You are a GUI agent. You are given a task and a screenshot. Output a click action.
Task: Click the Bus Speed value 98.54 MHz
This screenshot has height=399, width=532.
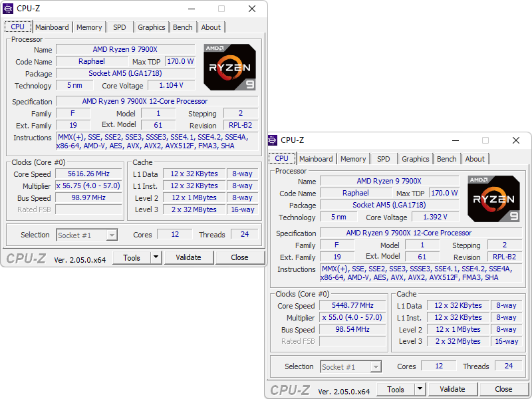pos(352,329)
